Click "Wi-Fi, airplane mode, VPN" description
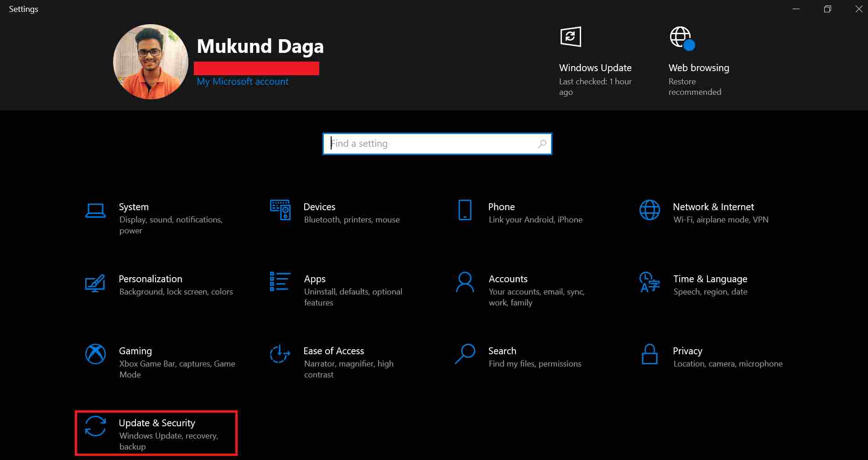The width and height of the screenshot is (868, 460). 721,220
